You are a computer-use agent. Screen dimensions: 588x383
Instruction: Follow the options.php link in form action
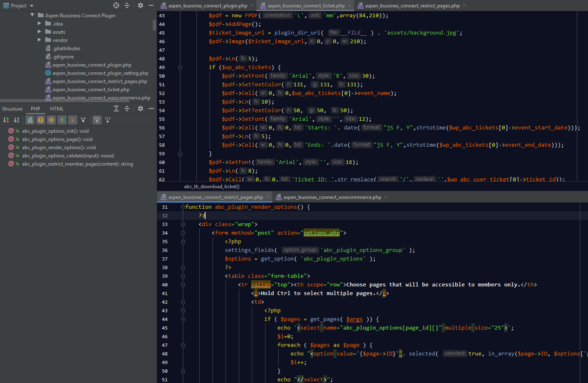coord(322,233)
